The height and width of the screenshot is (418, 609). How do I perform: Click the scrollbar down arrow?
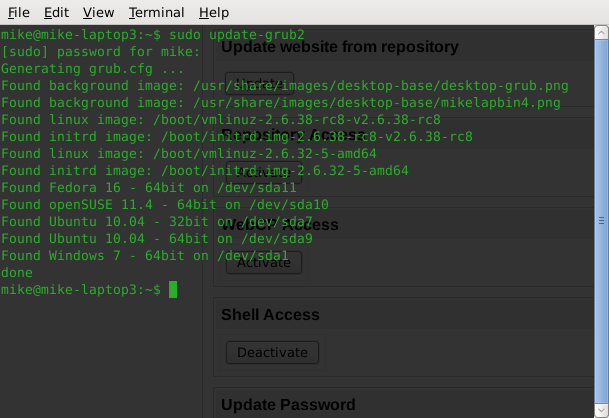pyautogui.click(x=601, y=410)
